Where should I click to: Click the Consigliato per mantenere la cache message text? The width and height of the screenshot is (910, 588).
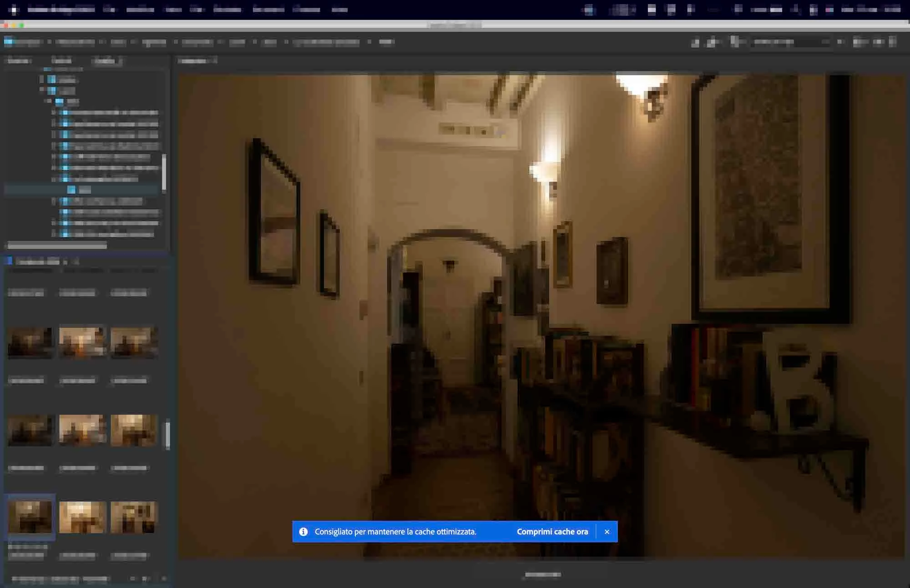click(395, 532)
